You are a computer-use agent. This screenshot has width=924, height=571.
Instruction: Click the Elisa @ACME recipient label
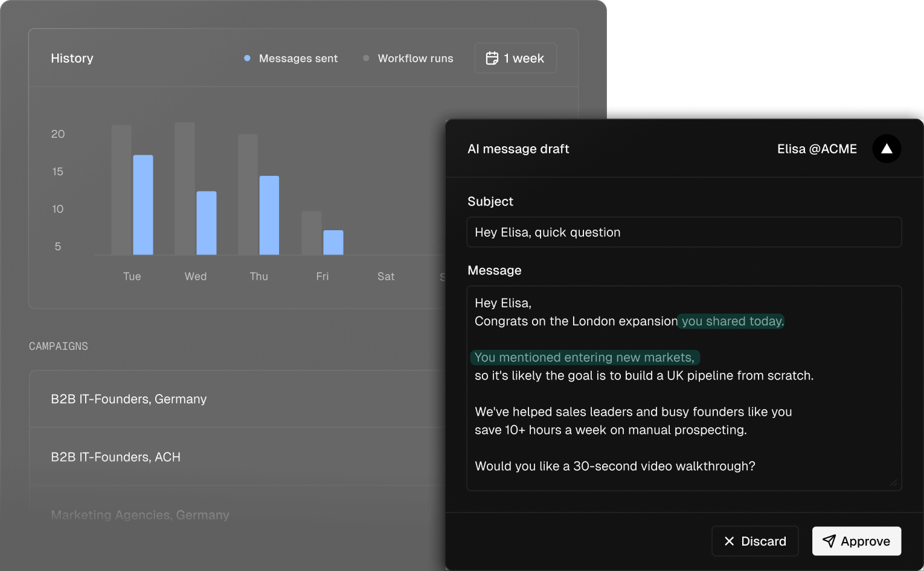(x=817, y=149)
